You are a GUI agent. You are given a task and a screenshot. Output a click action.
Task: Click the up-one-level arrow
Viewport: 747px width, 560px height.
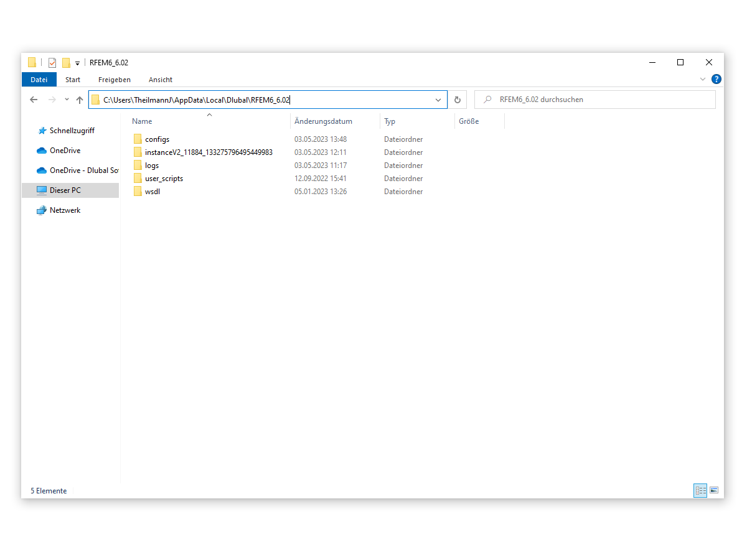pyautogui.click(x=79, y=100)
